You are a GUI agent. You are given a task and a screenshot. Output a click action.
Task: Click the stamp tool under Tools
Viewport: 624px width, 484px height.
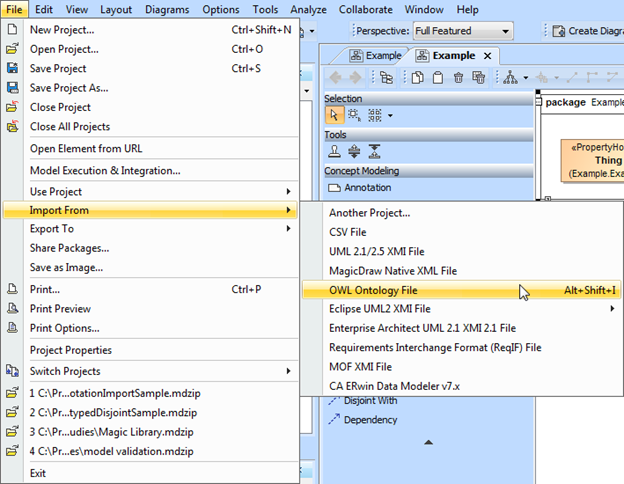click(335, 152)
